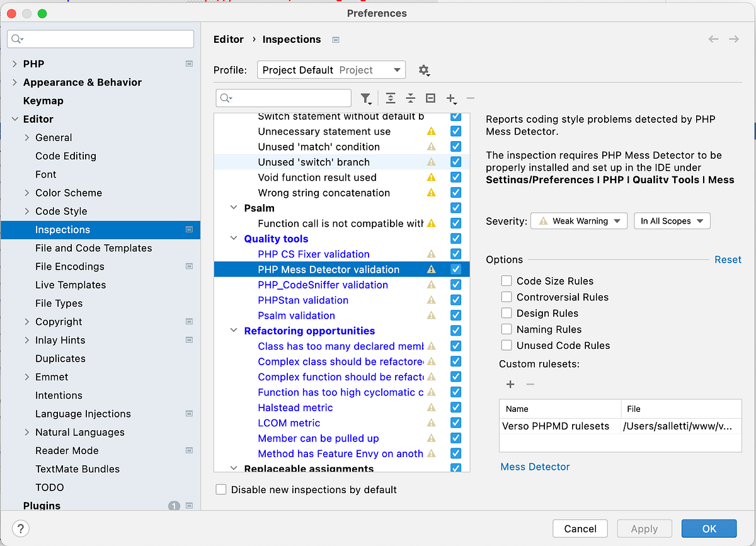Remove selected ruleset with the minus icon
The width and height of the screenshot is (756, 546).
pyautogui.click(x=529, y=384)
